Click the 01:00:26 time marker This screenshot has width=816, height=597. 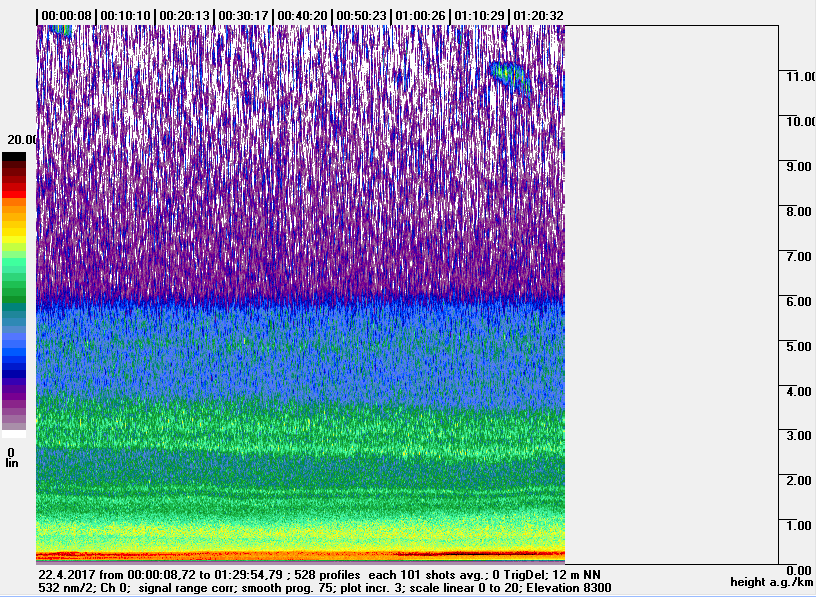click(x=420, y=16)
